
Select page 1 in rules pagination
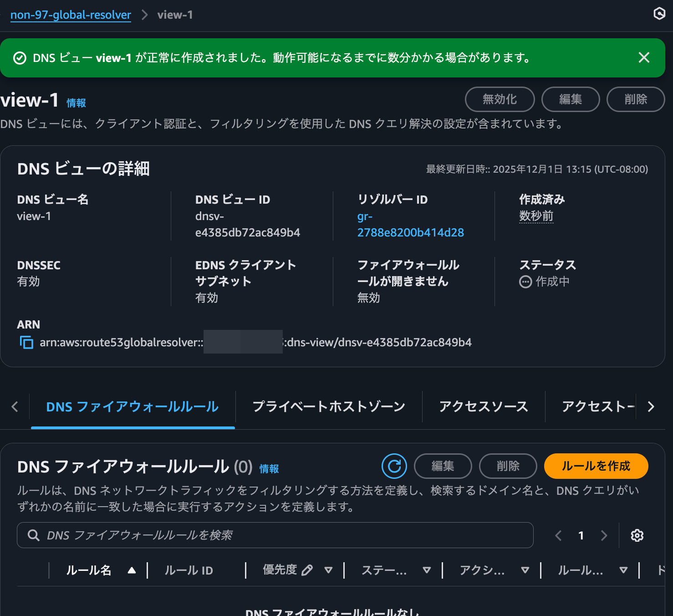pyautogui.click(x=581, y=535)
